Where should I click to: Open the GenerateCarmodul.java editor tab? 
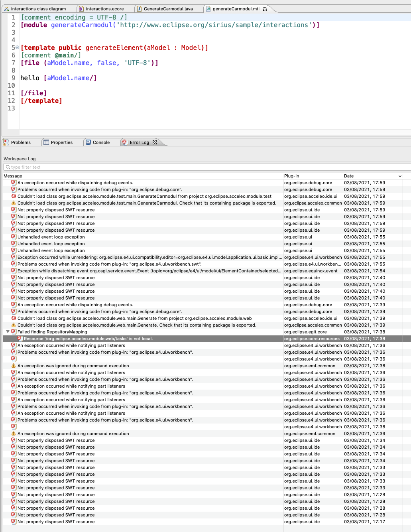point(168,9)
